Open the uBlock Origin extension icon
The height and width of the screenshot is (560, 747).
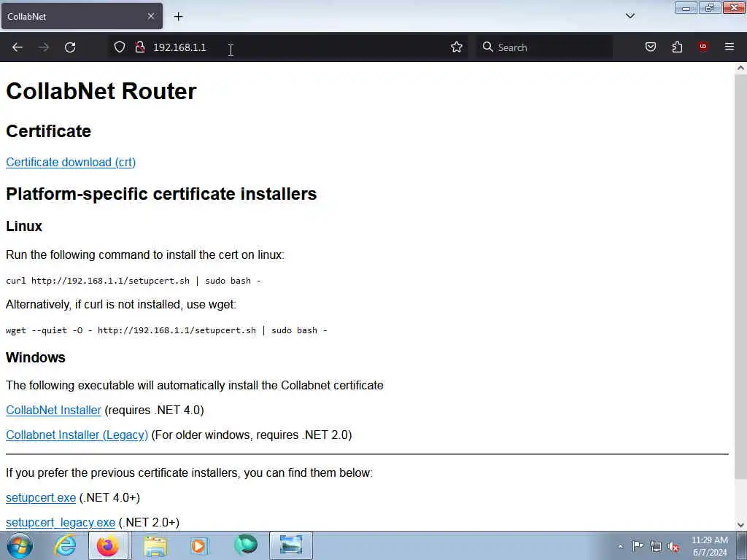point(703,47)
